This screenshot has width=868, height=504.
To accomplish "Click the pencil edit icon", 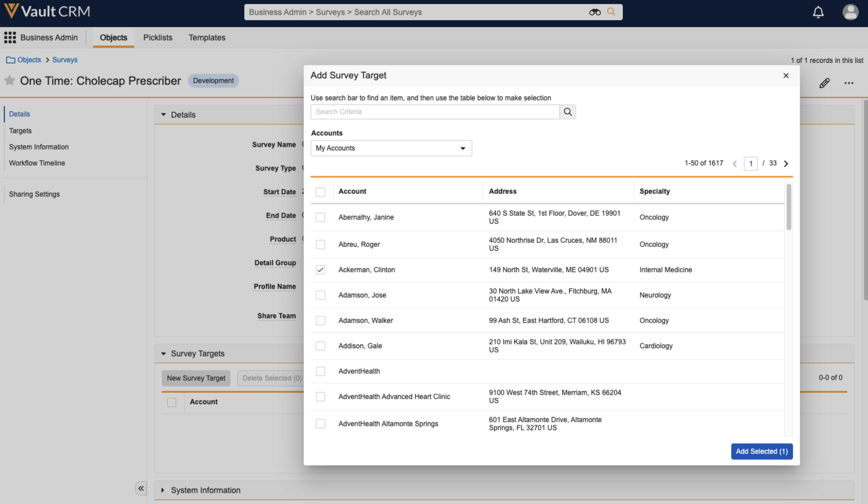I will pyautogui.click(x=824, y=83).
